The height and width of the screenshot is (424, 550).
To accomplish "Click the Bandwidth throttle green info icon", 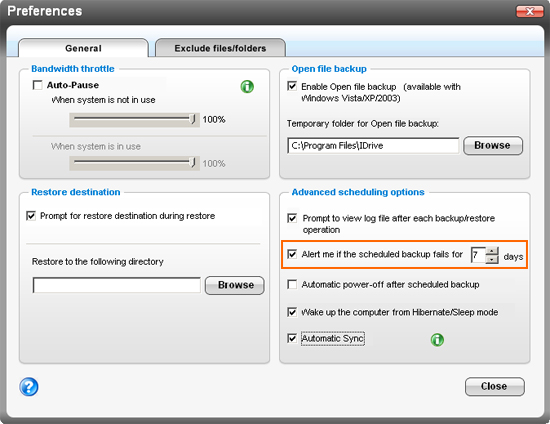I will 247,86.
